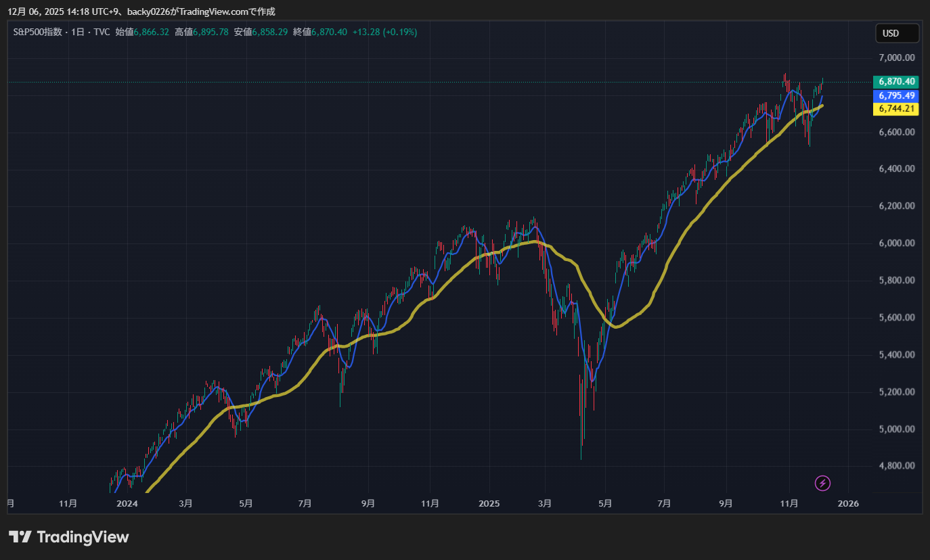Select the yellow 6,744.21 moving average label
This screenshot has height=560, width=930.
(x=897, y=109)
